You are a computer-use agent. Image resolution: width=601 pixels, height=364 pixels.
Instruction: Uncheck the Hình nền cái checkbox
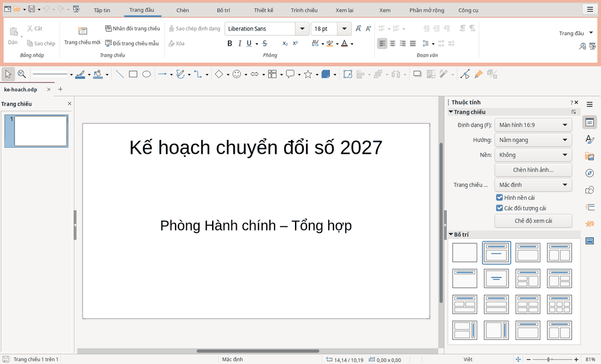pos(499,198)
